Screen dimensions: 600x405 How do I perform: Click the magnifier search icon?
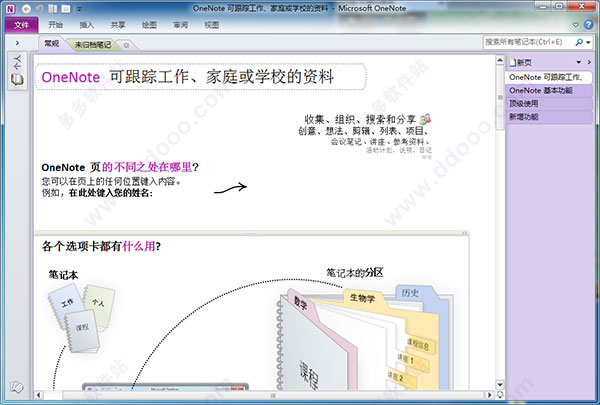tap(579, 42)
